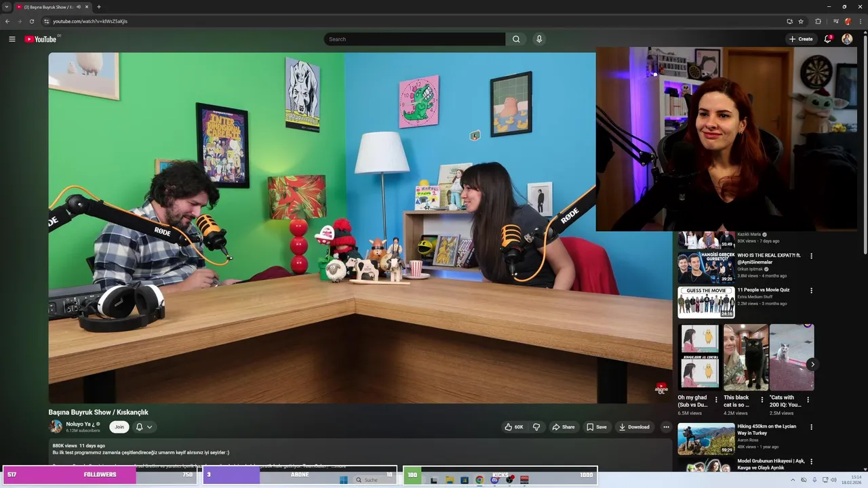The image size is (868, 488).
Task: Open WHO IS THE REAL EXPAT thumbnail
Action: pos(706,267)
